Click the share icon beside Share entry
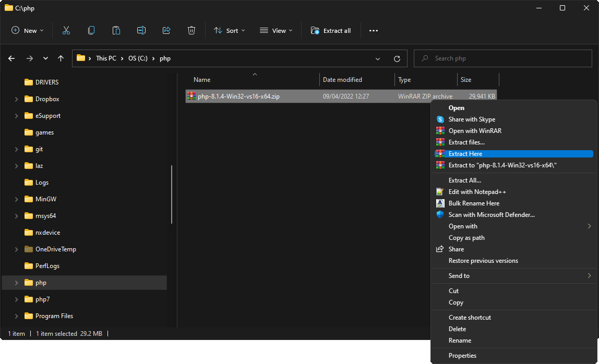Screen dimensions: 599x364 tap(440, 249)
